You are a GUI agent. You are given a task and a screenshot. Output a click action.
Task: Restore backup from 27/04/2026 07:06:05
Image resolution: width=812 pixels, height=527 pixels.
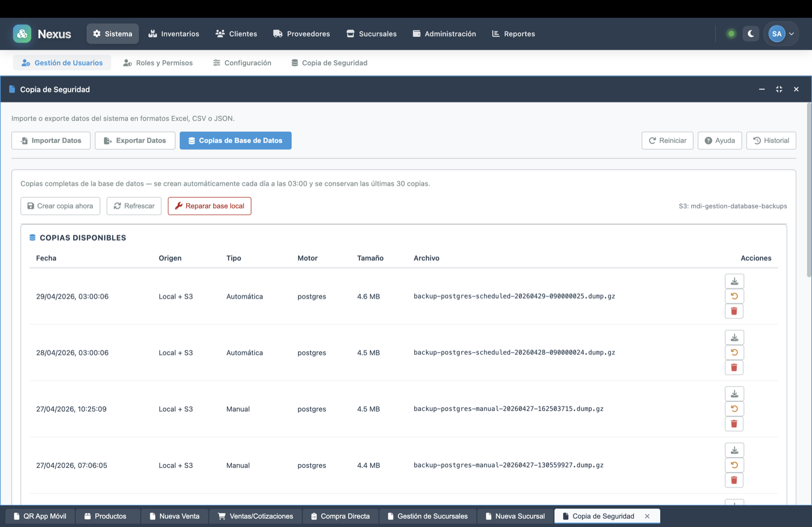pyautogui.click(x=734, y=465)
